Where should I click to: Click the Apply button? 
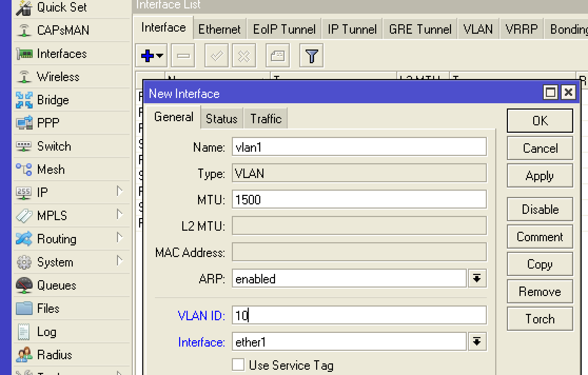point(540,175)
